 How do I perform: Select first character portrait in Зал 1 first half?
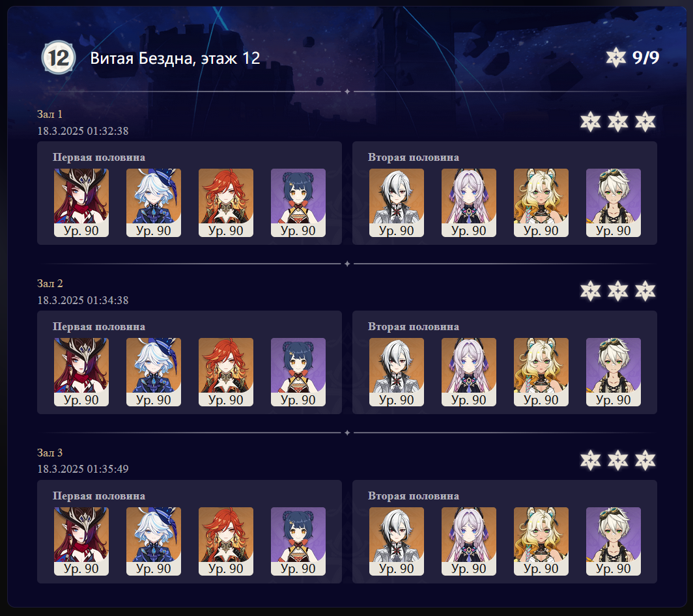(81, 203)
